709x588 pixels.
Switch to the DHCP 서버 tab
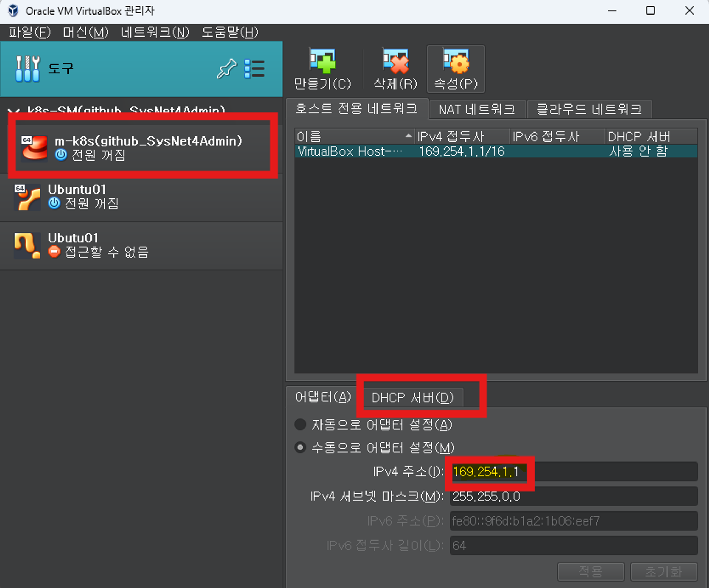(412, 398)
